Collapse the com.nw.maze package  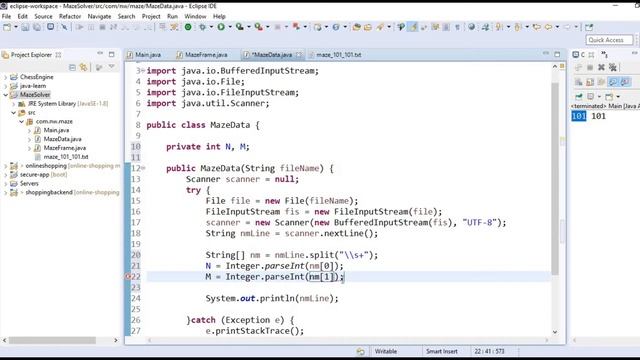tap(21, 122)
